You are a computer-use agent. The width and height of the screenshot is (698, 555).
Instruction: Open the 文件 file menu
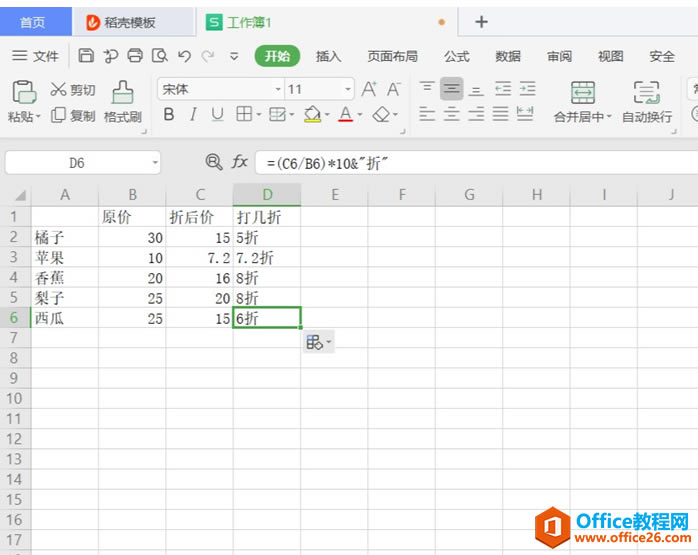pos(35,56)
